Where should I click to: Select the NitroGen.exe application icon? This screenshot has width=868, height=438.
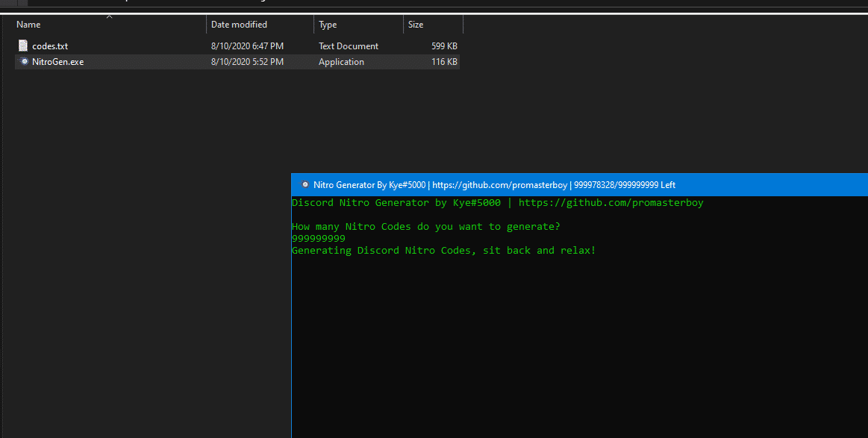pos(23,61)
